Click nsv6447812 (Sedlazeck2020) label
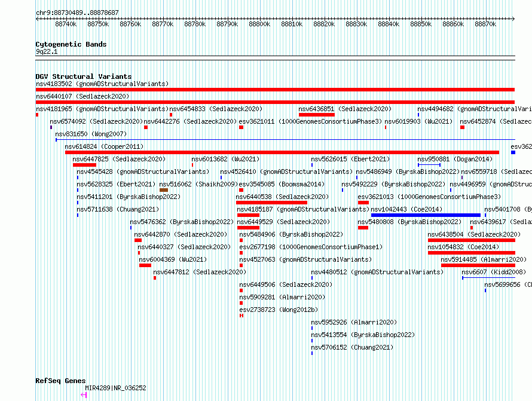 click(x=200, y=272)
